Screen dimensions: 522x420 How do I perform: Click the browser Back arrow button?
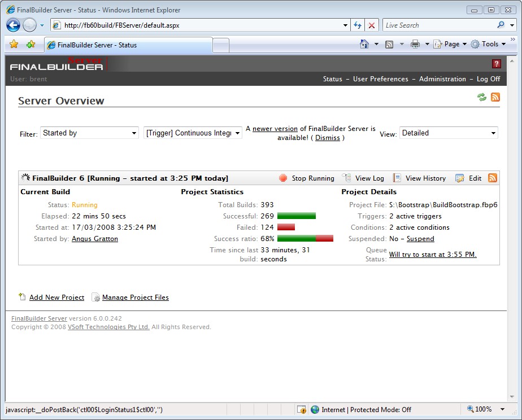click(x=14, y=25)
